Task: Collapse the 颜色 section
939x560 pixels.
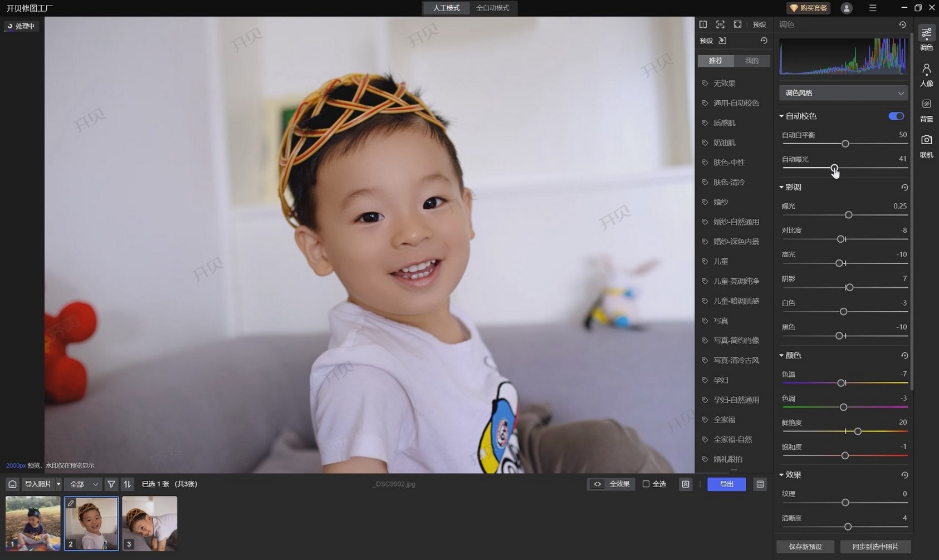Action: (781, 355)
